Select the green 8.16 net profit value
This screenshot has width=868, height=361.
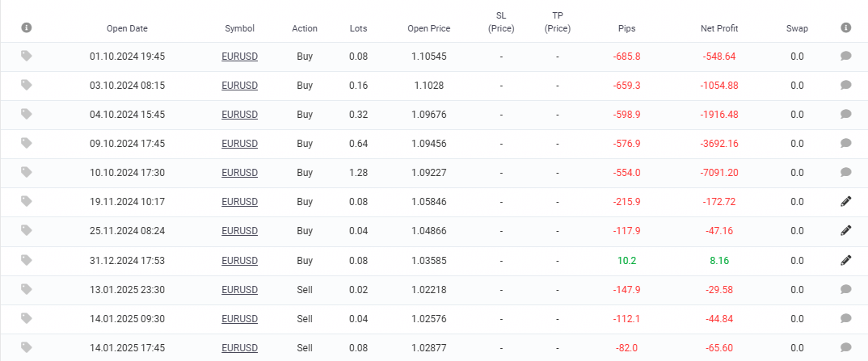coord(719,260)
